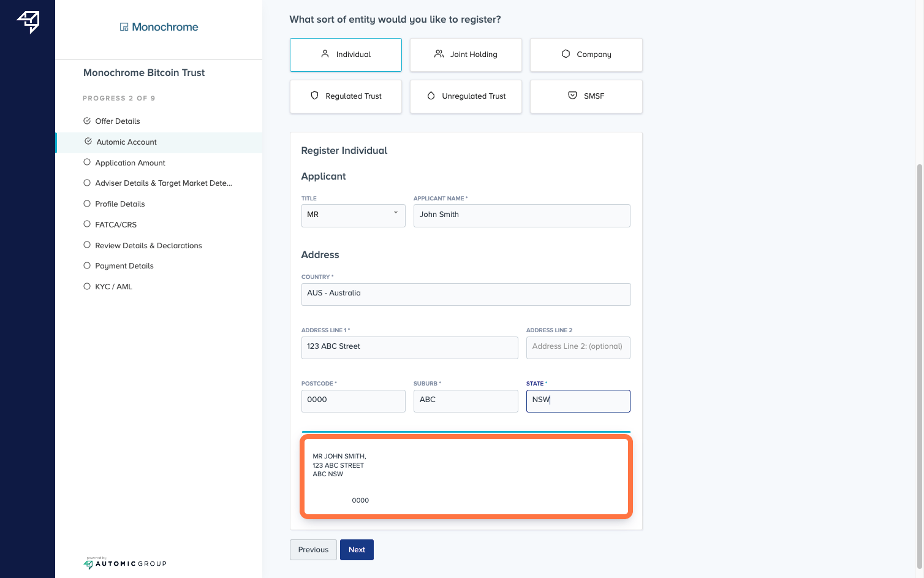Click the Automic Group footer logo
Image resolution: width=924 pixels, height=578 pixels.
click(x=125, y=563)
